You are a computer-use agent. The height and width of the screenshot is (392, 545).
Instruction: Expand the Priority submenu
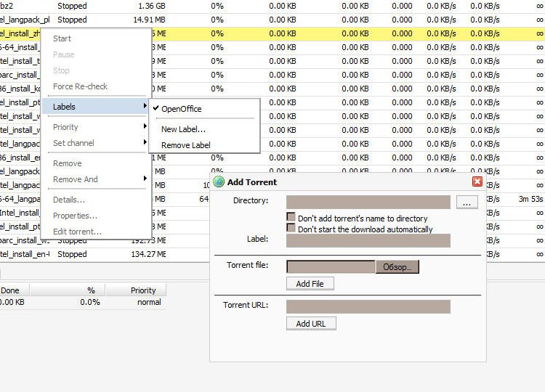[97, 127]
